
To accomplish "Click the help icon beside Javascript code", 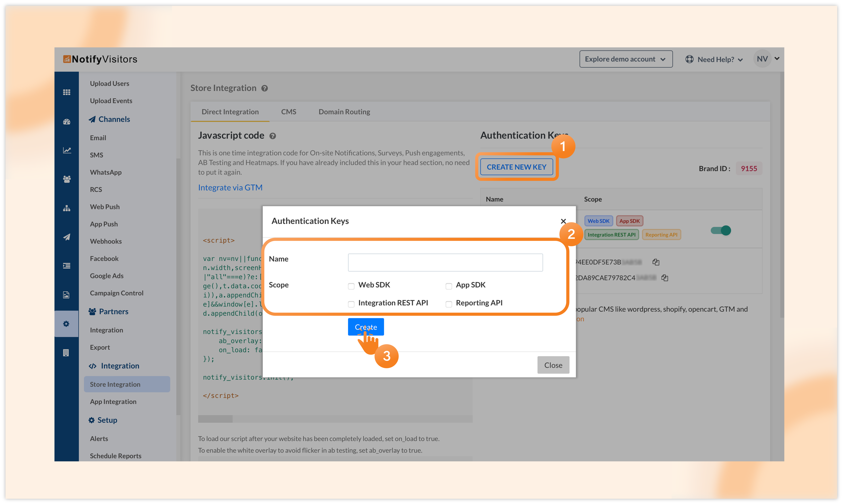I will coord(272,136).
